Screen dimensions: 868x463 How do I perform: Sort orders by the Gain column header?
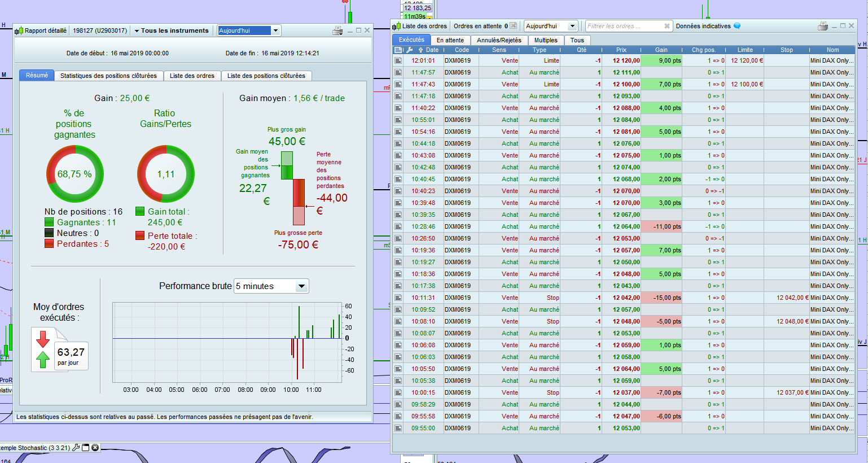(661, 50)
